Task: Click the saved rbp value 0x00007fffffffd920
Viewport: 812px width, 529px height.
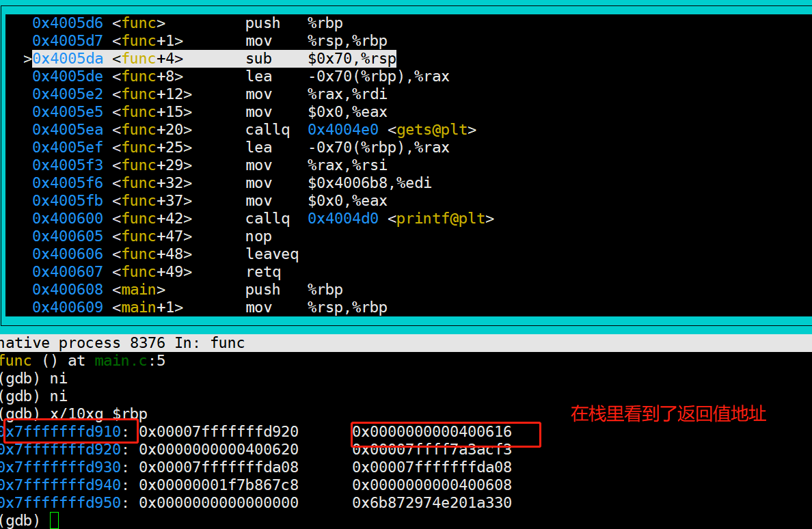Action: (x=219, y=431)
